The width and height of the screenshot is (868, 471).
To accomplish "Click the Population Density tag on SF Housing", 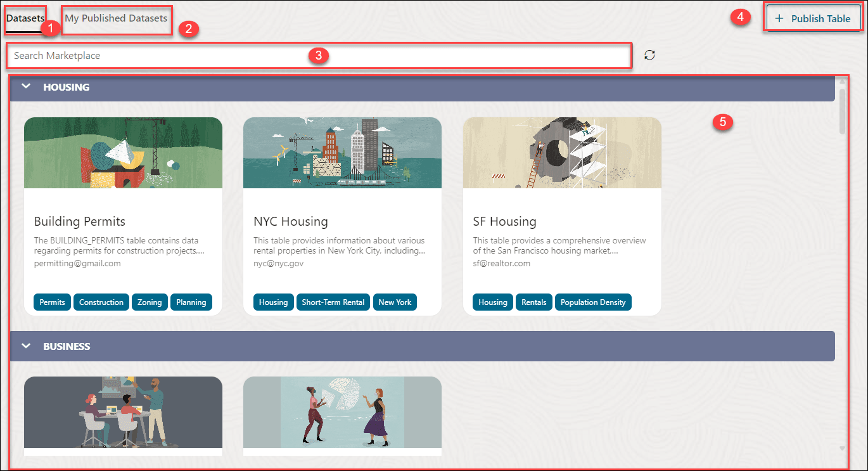I will pos(593,302).
